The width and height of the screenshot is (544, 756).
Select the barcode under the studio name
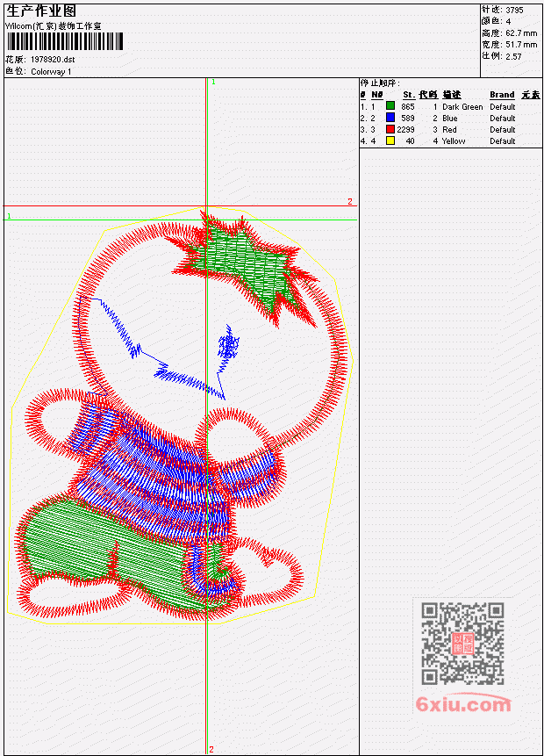65,41
